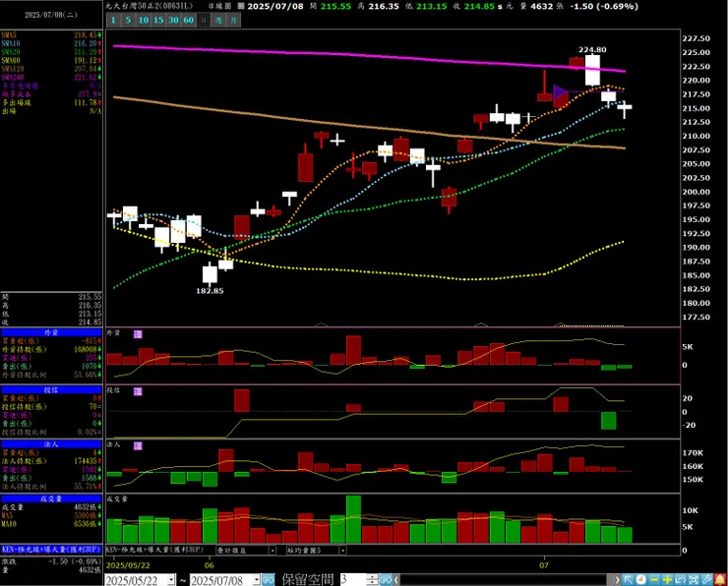
Task: Click the orange pie clock icon
Action: pyautogui.click(x=641, y=579)
